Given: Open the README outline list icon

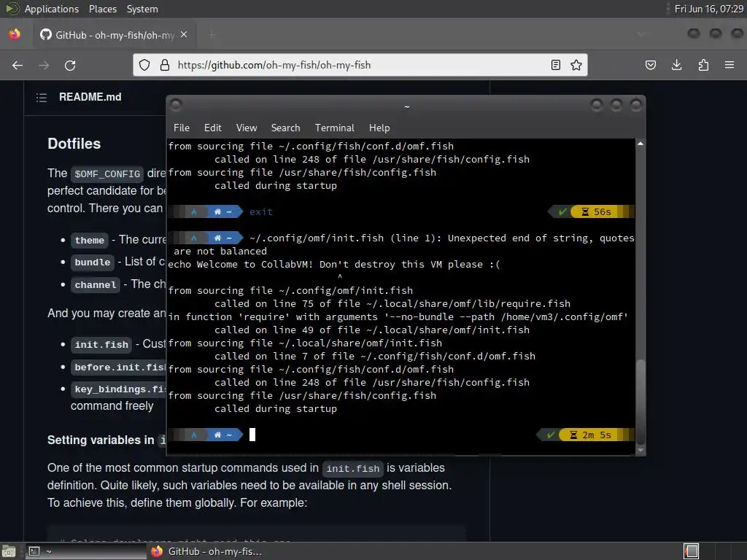Looking at the screenshot, I should pyautogui.click(x=42, y=98).
